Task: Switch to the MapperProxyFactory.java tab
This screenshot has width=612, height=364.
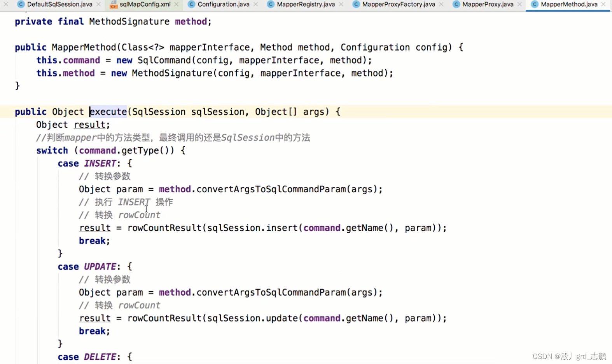Action: point(399,4)
